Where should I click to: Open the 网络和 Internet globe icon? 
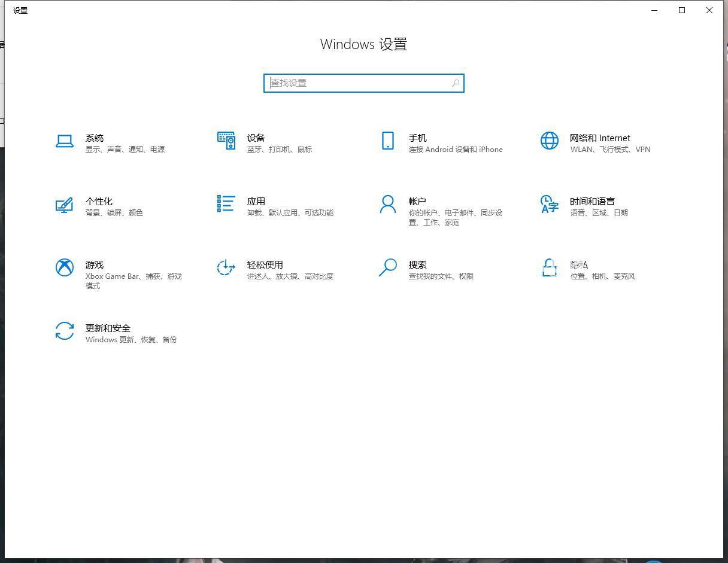tap(550, 141)
